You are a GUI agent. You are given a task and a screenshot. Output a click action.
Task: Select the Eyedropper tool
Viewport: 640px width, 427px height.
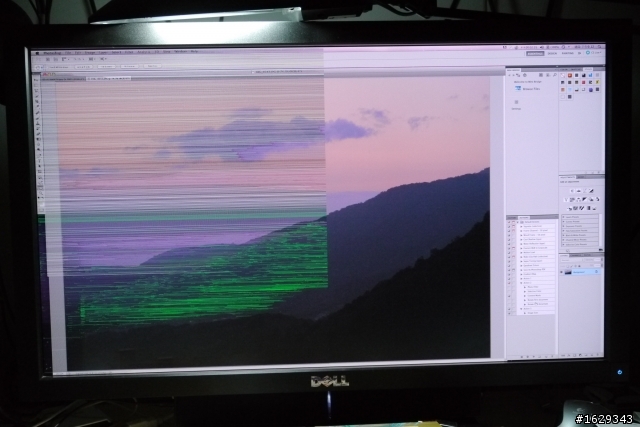click(38, 108)
